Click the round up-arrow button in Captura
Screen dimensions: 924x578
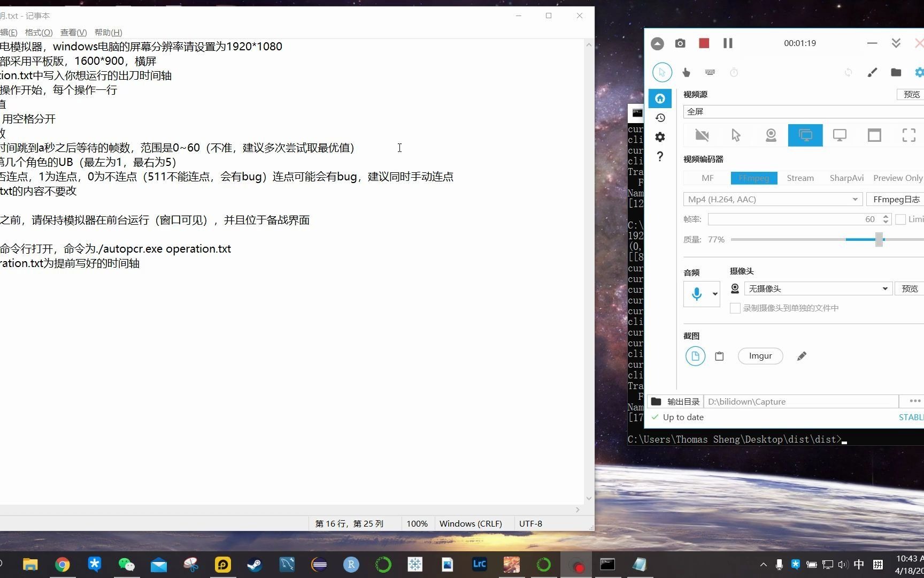click(x=657, y=43)
